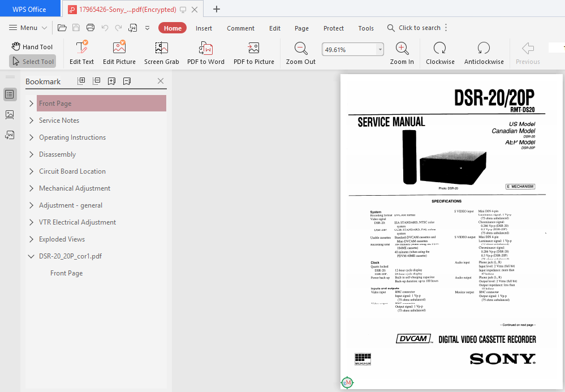565x392 pixels.
Task: Close the 17965426-Sony PDF tab
Action: coord(195,10)
